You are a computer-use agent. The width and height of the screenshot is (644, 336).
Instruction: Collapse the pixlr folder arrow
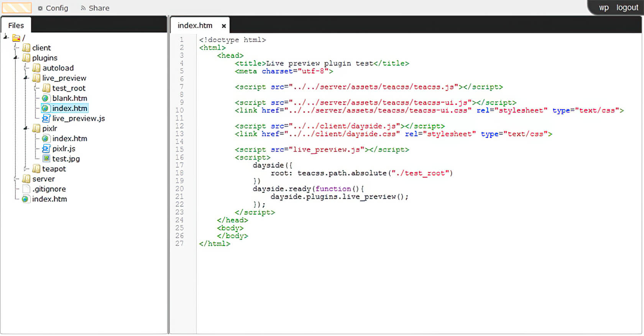[x=26, y=128]
